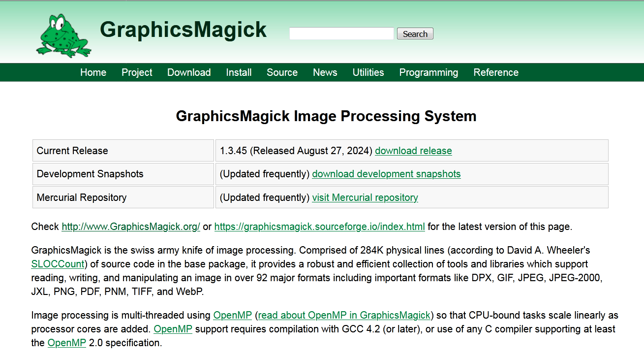Click the 'download release' link
The height and width of the screenshot is (357, 644).
point(413,151)
